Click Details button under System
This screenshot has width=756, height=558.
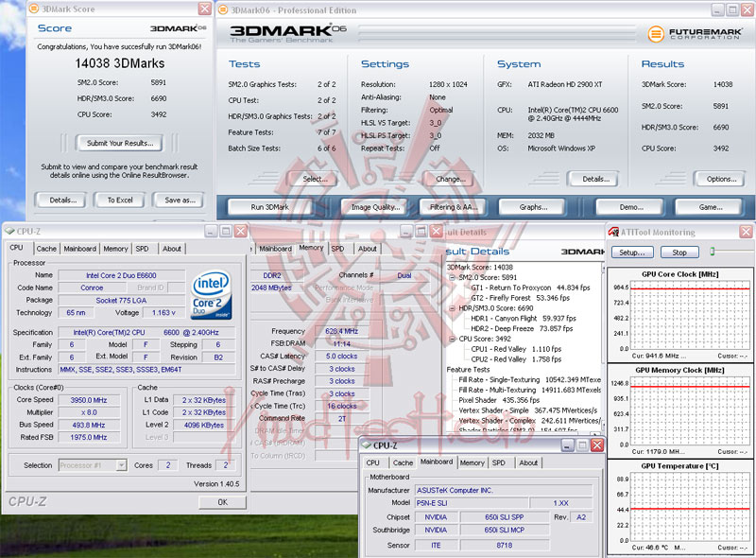595,179
